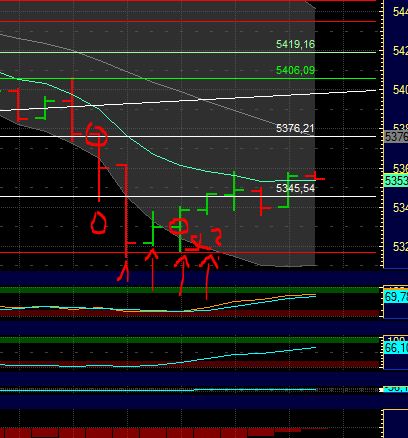Click the 5376,21 level label

(x=295, y=128)
